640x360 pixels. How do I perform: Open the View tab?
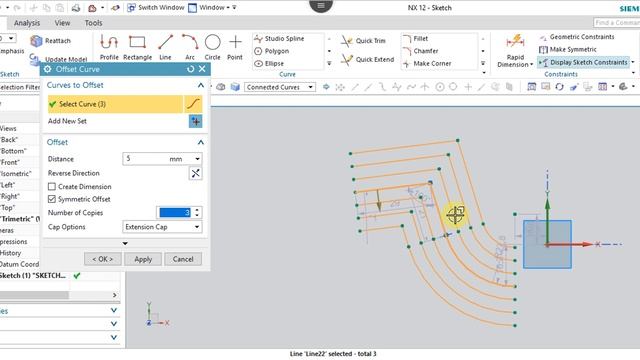click(x=62, y=23)
